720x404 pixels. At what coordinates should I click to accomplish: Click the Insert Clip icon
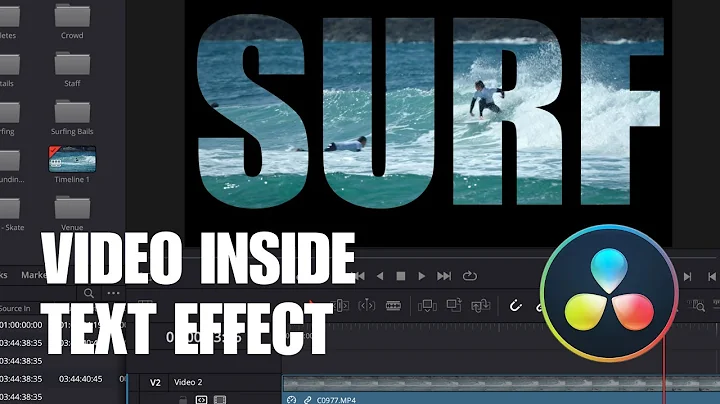(x=427, y=306)
